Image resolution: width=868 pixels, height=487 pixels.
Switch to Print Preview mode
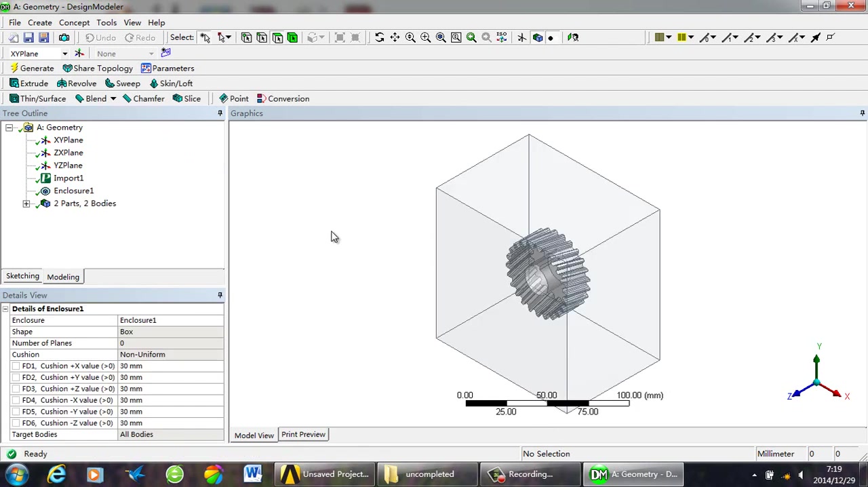(x=303, y=434)
